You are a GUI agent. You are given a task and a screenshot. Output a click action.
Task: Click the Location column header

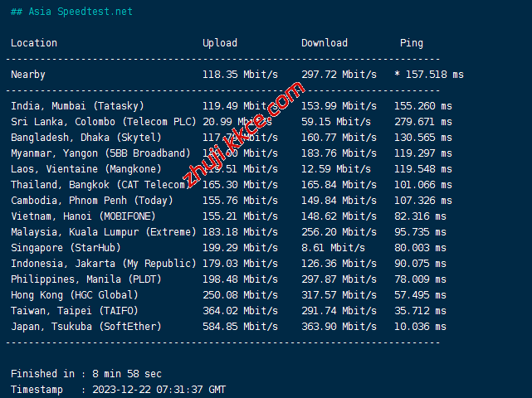tap(34, 43)
